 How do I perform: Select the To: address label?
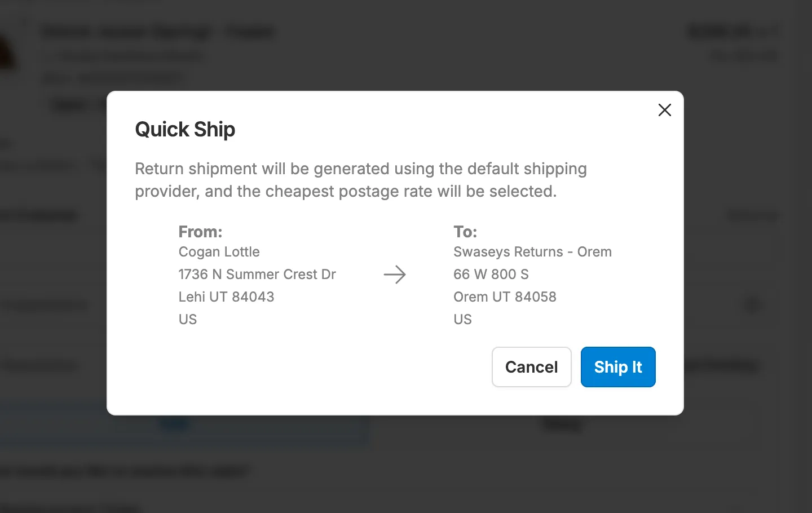click(x=465, y=232)
